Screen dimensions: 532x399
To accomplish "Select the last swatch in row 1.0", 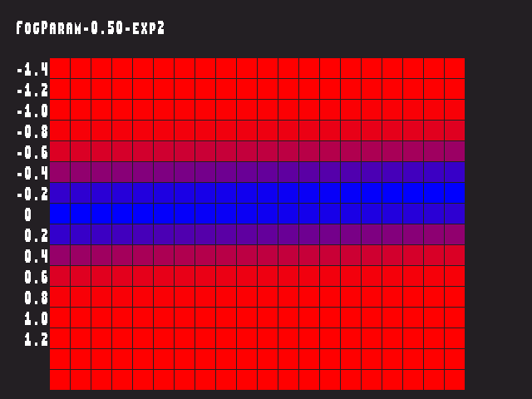I will (x=455, y=318).
